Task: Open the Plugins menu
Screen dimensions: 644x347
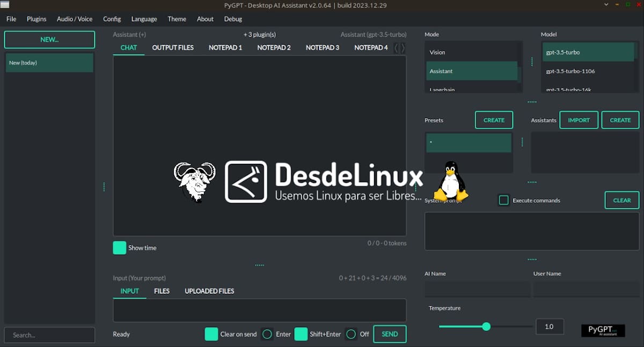Action: pos(36,19)
